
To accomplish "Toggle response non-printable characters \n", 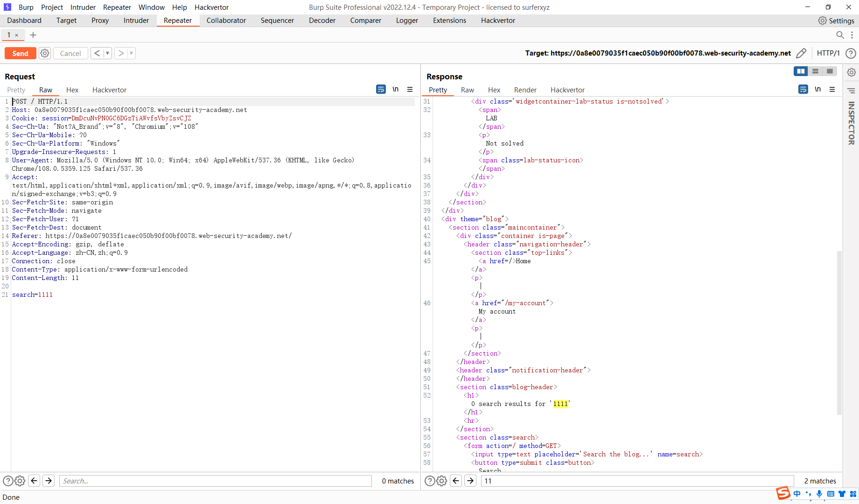I will [818, 89].
